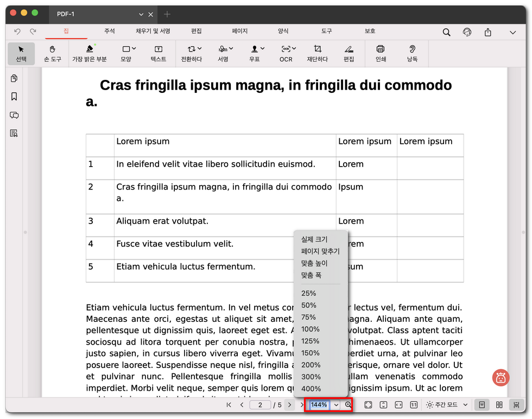
Task: Click the search magnifier icon
Action: click(x=446, y=32)
